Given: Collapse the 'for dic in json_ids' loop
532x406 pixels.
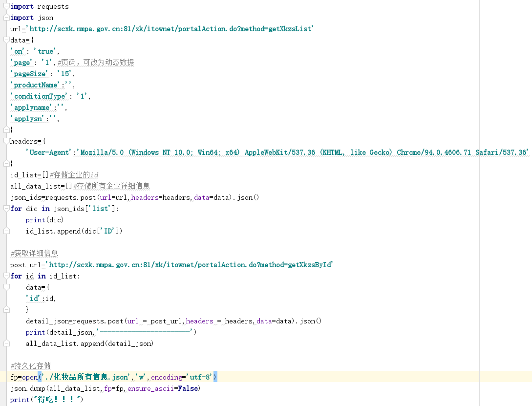Looking at the screenshot, I should click(6, 208).
